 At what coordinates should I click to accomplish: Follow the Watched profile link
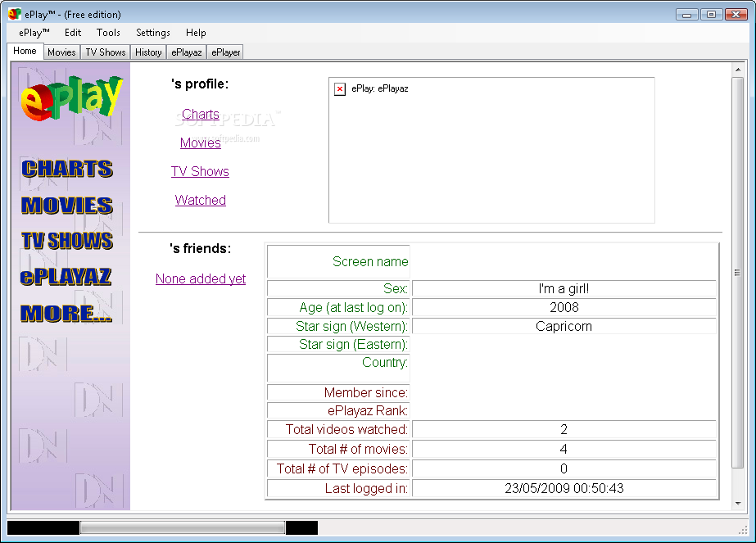coord(201,200)
